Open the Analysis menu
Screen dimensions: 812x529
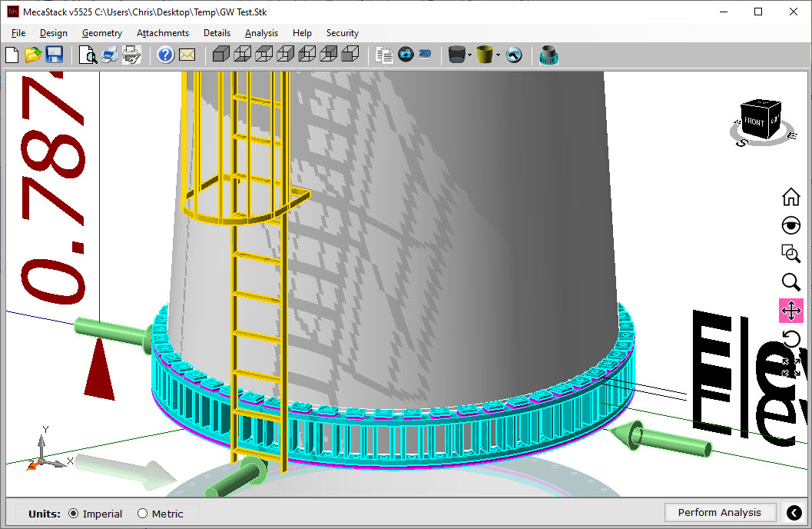(x=261, y=33)
